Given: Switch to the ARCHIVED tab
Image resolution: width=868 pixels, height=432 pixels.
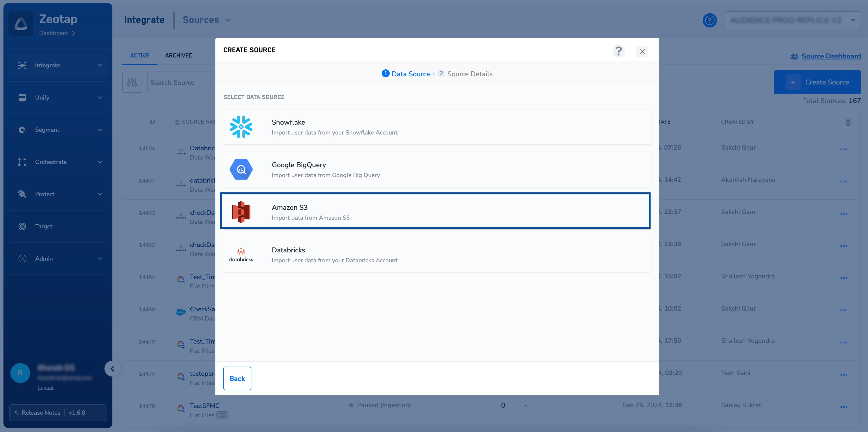Looking at the screenshot, I should [179, 56].
